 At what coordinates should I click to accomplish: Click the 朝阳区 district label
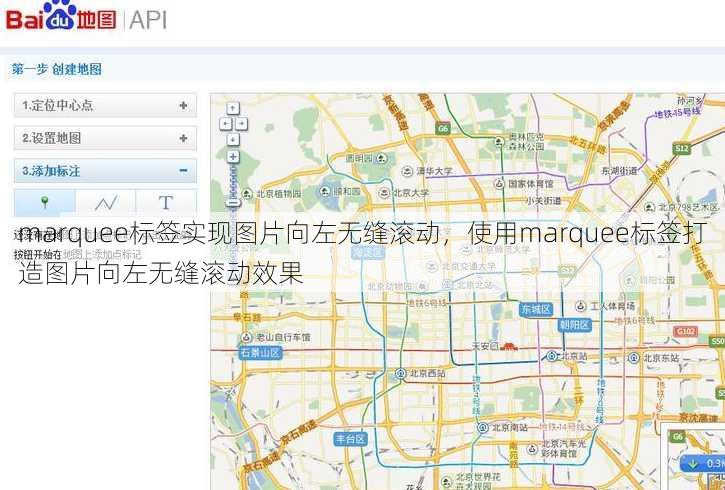tap(575, 325)
